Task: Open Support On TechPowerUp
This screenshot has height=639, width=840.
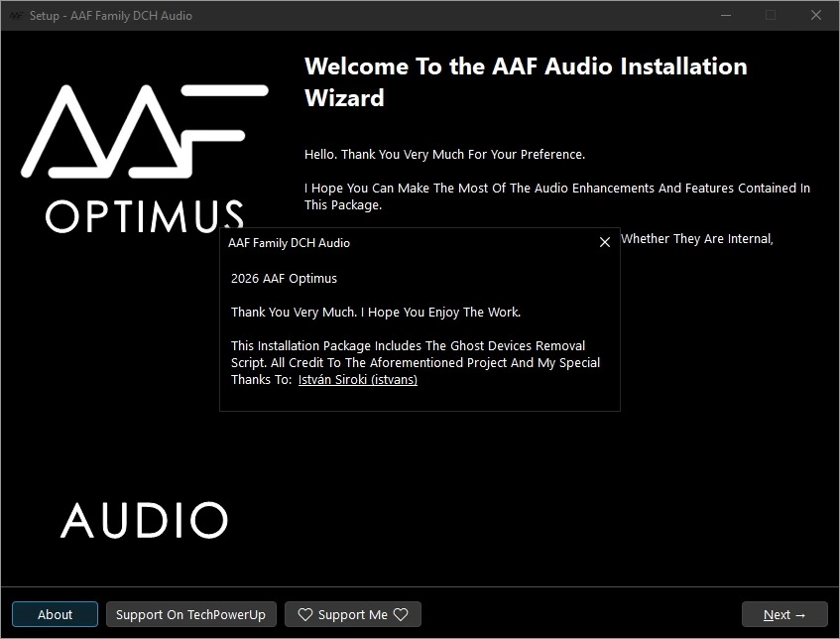Action: pos(190,614)
